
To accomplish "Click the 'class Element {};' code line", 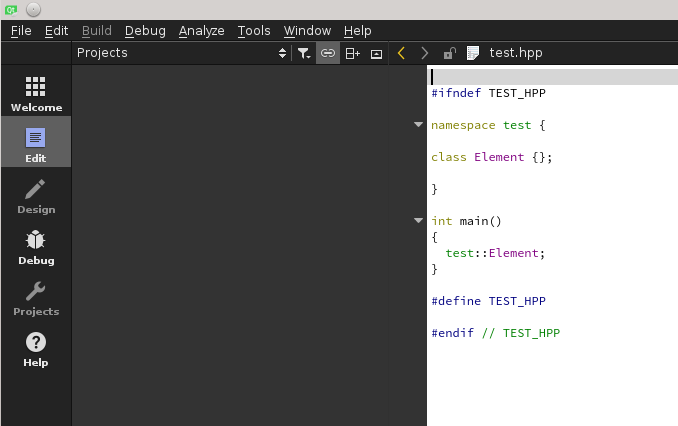I will point(491,157).
